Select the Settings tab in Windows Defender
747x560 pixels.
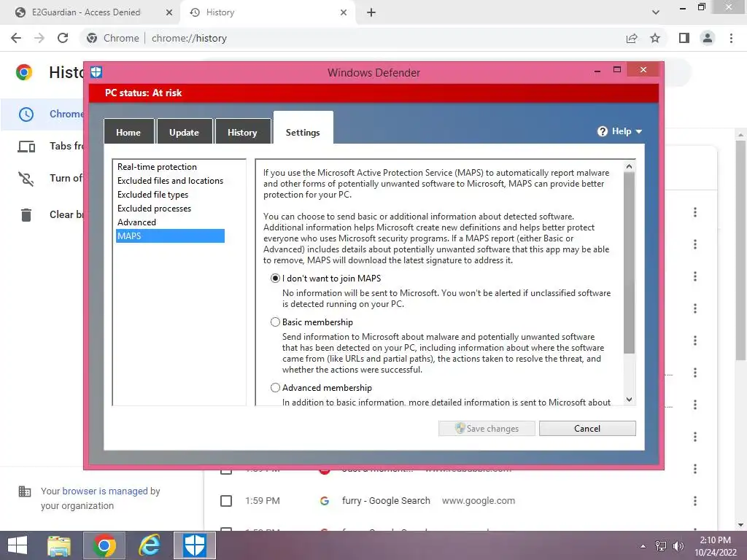click(303, 128)
